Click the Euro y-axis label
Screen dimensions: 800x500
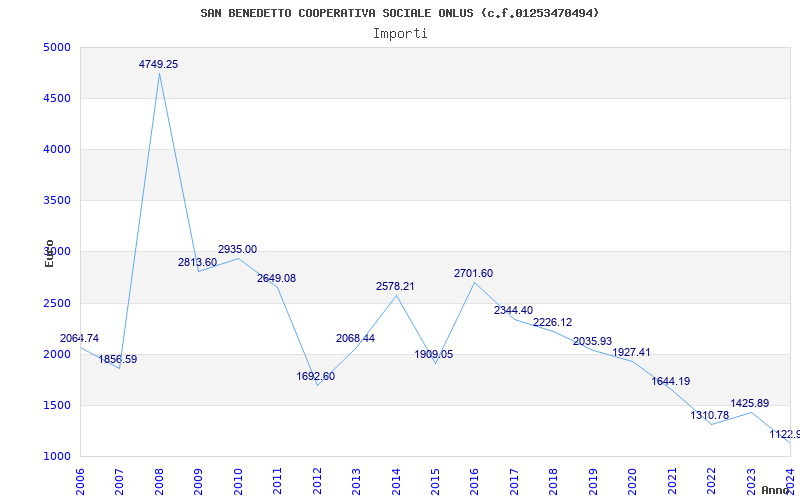pyautogui.click(x=49, y=253)
